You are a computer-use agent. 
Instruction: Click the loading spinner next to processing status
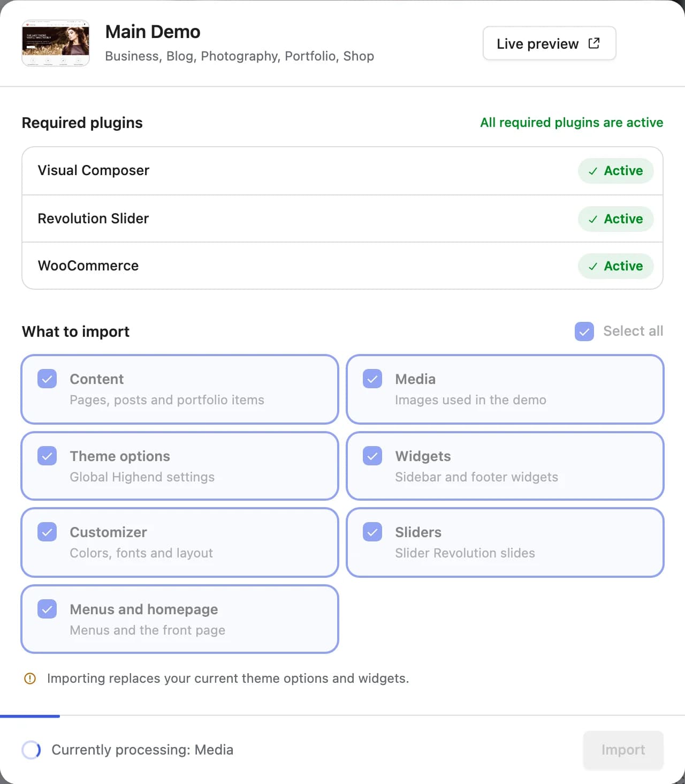pos(31,750)
